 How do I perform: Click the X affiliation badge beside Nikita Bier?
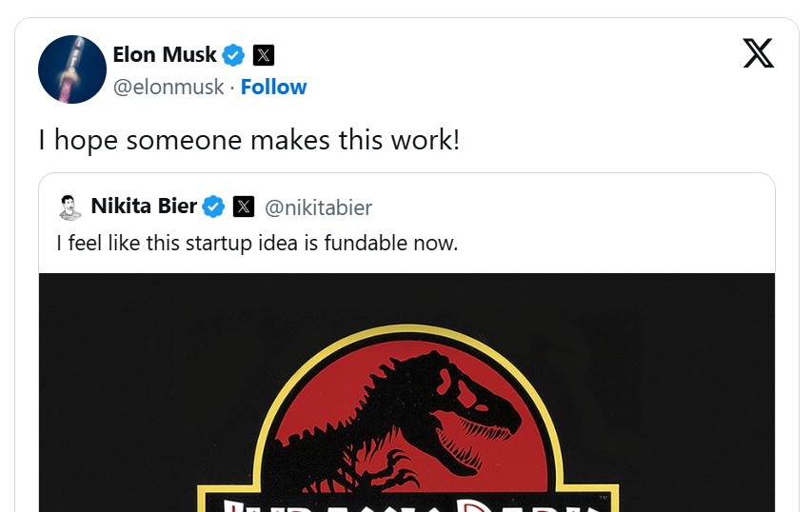pos(244,207)
